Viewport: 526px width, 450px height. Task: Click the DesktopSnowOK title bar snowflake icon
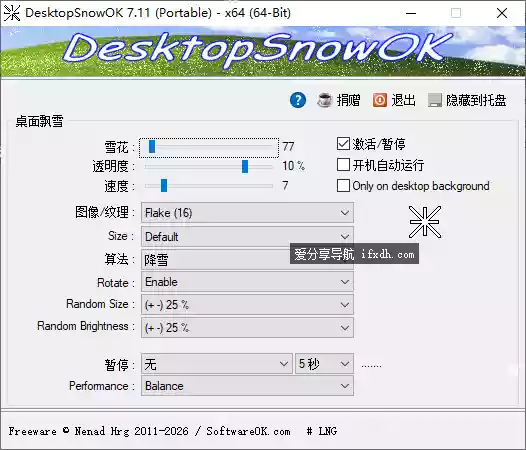[x=12, y=13]
